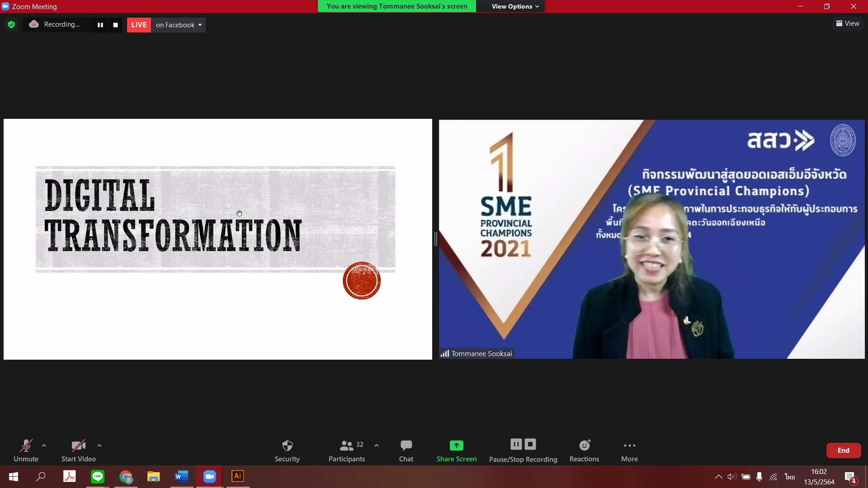
Task: Open Adobe Illustrator from the taskbar
Action: click(237, 476)
